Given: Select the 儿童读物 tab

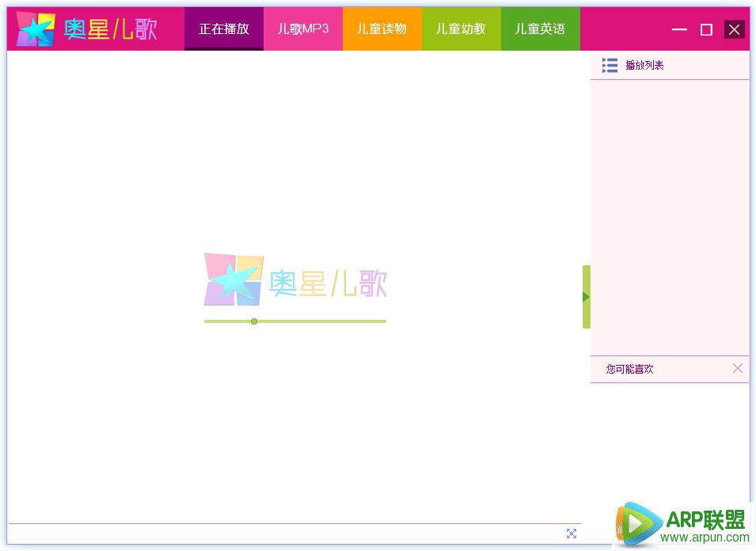Looking at the screenshot, I should coord(382,29).
